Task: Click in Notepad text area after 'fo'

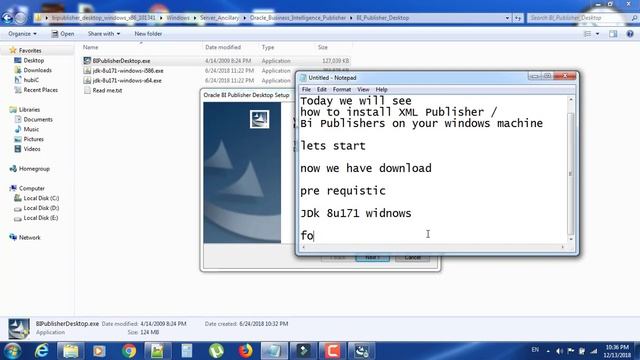Action: click(314, 236)
